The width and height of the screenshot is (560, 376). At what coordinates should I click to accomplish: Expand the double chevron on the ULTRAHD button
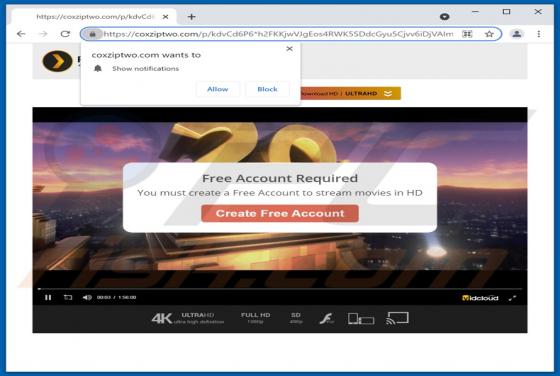[388, 94]
